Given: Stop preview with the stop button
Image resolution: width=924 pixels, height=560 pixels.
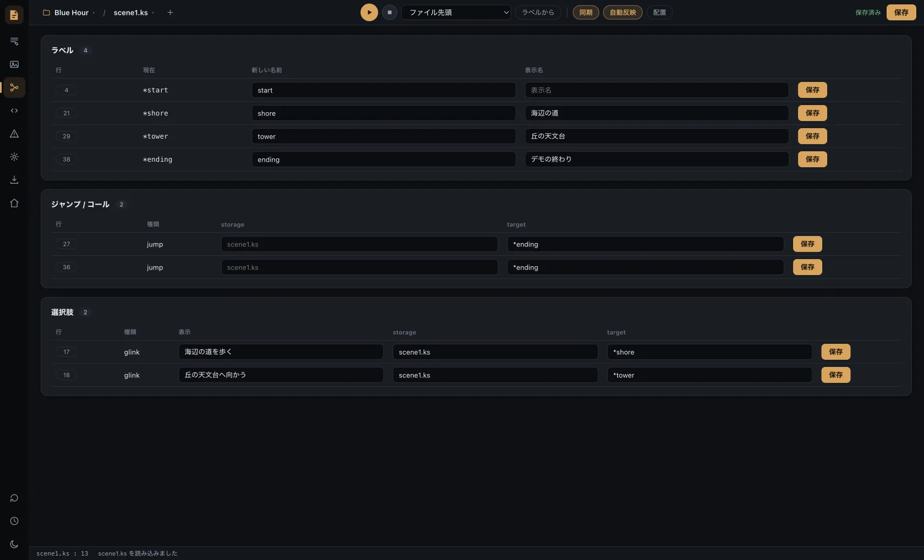Looking at the screenshot, I should click(389, 12).
